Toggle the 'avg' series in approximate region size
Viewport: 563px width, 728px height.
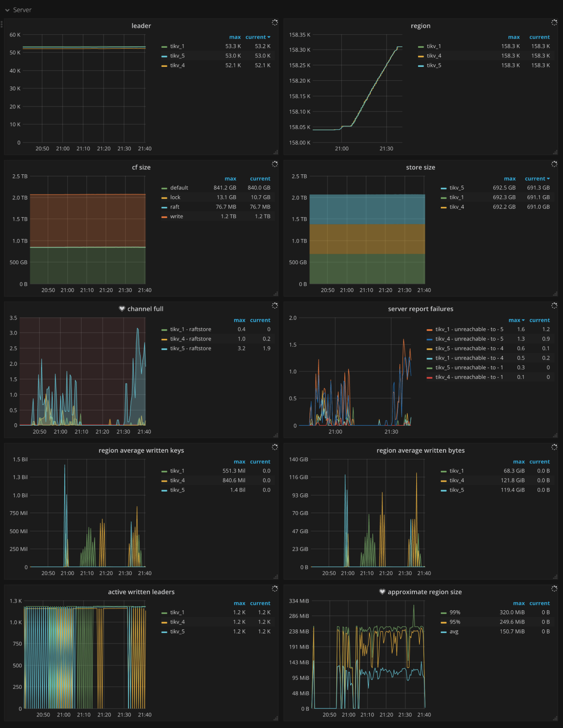point(454,632)
